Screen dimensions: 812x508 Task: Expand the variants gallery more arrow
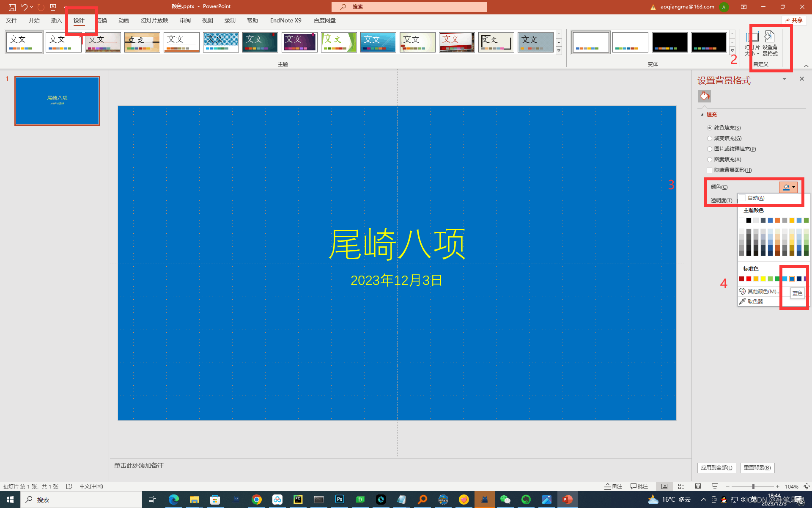732,51
